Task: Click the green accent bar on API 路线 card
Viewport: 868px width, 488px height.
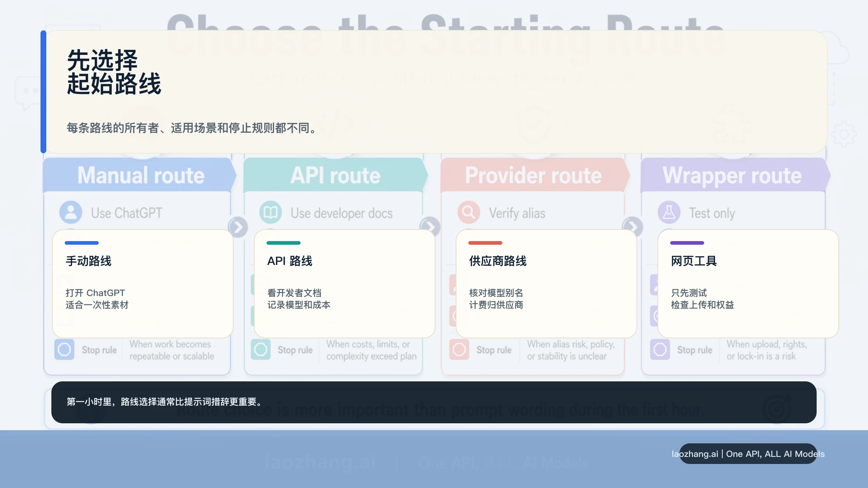Action: [283, 243]
